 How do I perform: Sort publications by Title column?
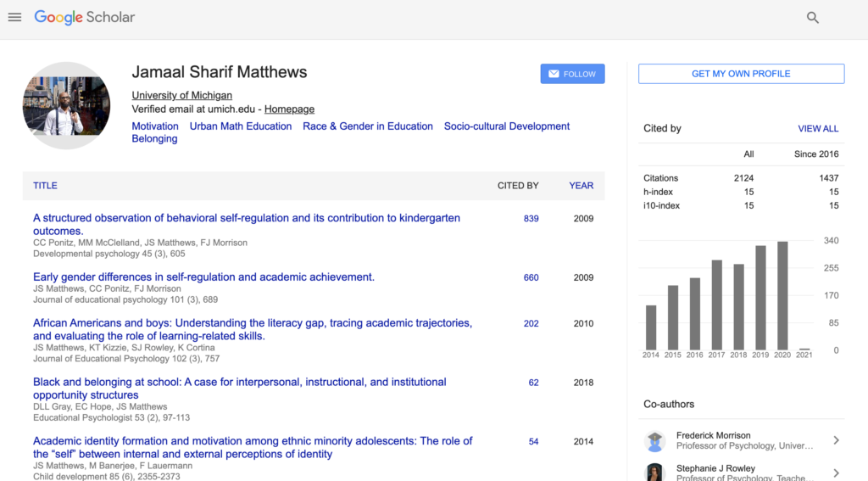45,185
